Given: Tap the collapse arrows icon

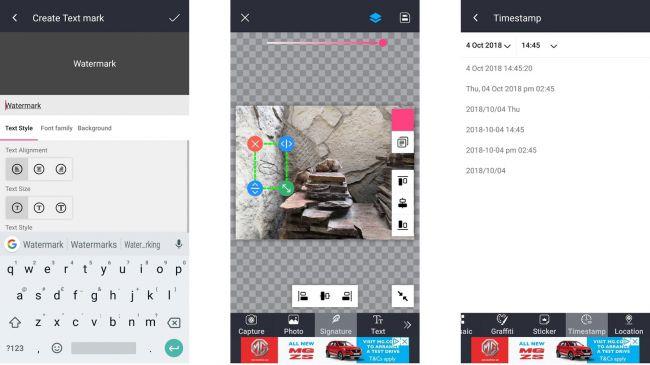Looking at the screenshot, I should 403,296.
